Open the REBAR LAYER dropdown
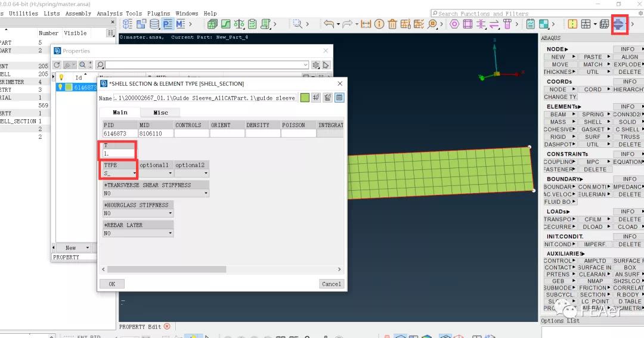This screenshot has height=338, width=644. click(138, 233)
